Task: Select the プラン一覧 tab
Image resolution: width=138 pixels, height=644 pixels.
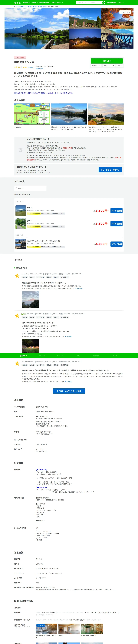Action: pos(42,356)
